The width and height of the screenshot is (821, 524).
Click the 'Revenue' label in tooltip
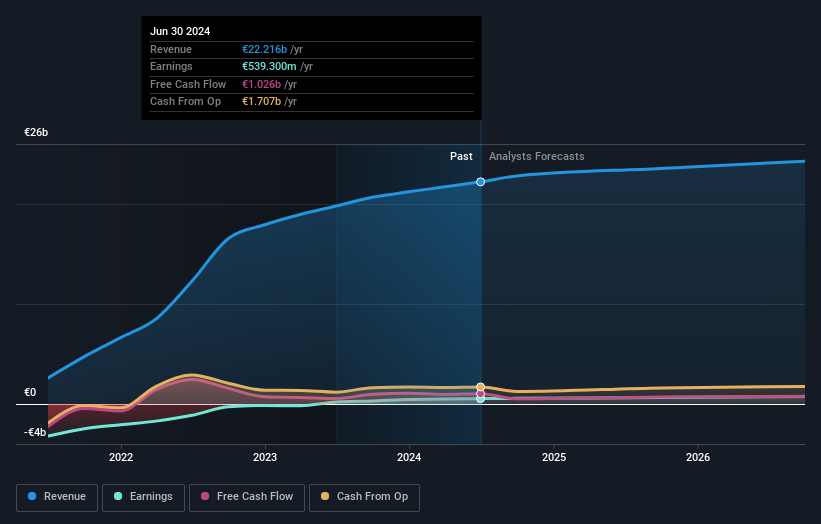point(171,49)
